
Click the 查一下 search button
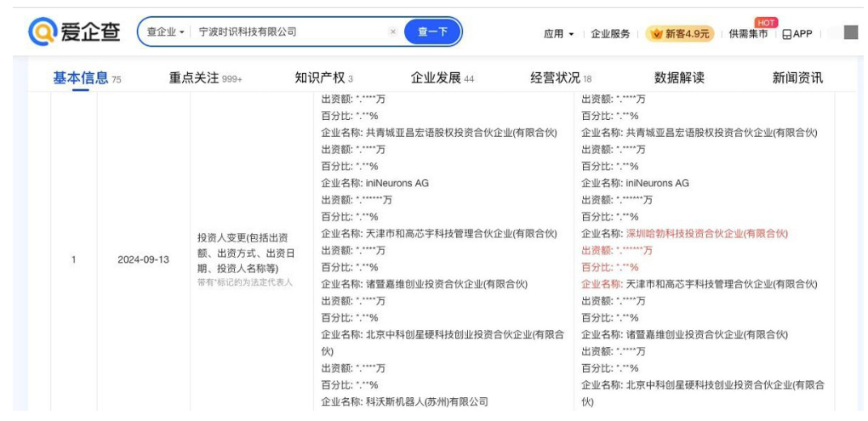point(432,32)
